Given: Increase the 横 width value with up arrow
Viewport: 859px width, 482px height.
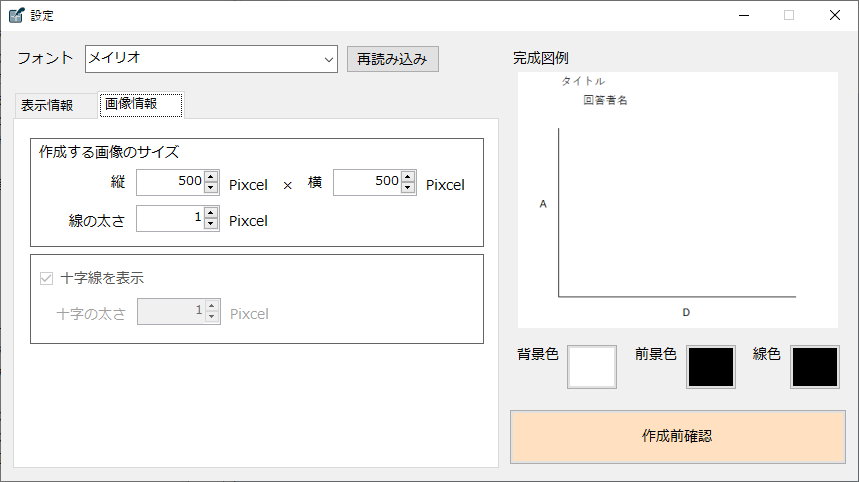Looking at the screenshot, I should (408, 177).
